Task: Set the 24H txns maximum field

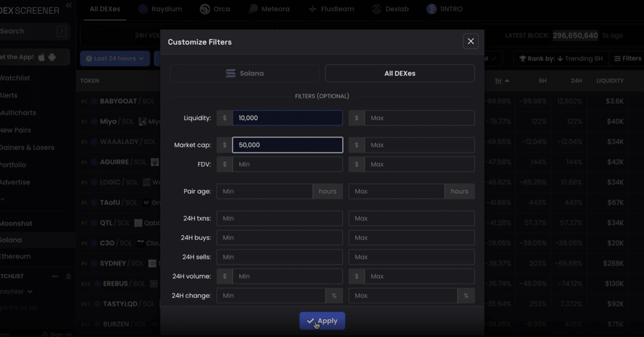Action: pos(411,218)
